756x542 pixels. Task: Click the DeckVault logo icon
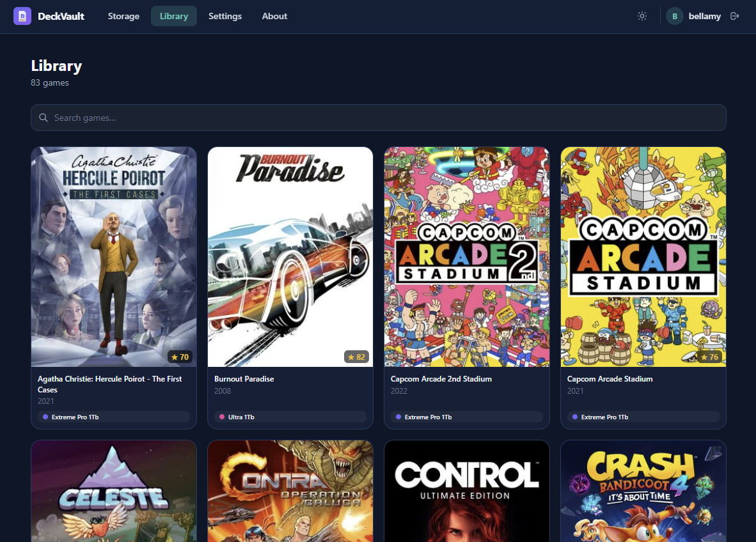[22, 16]
